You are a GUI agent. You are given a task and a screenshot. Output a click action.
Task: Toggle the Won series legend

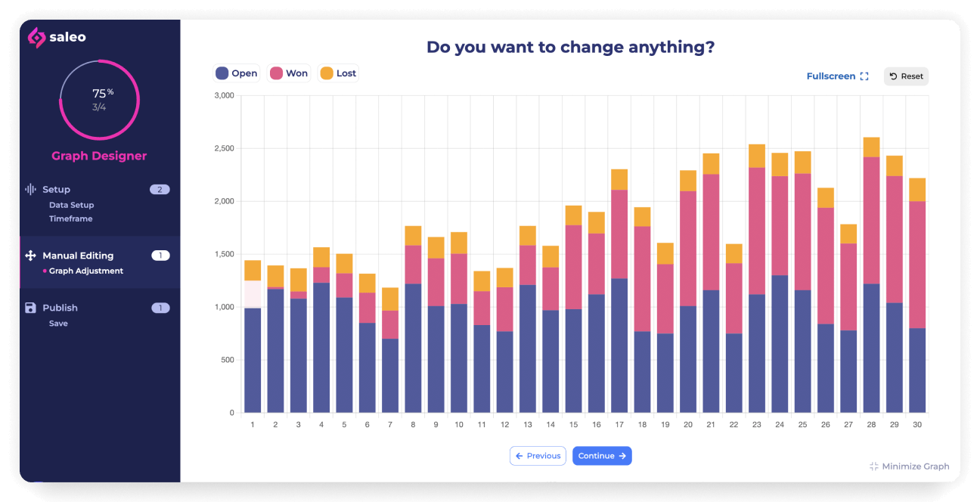pos(288,73)
